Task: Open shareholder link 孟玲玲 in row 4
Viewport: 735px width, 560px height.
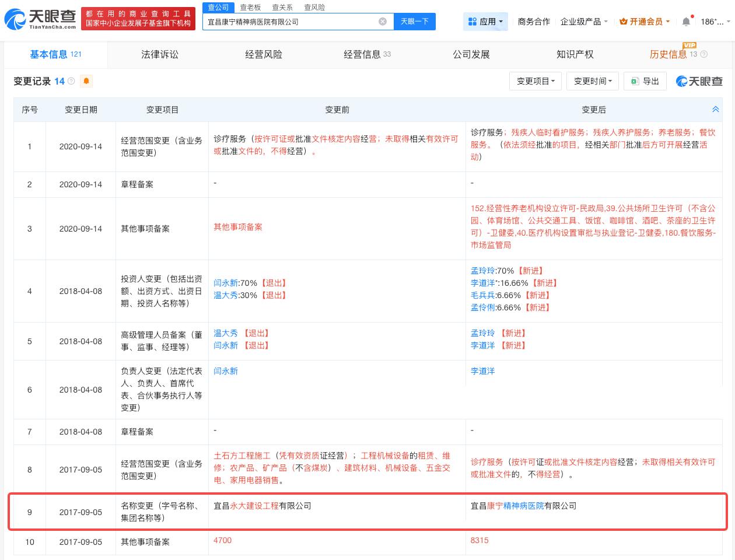Action: tap(482, 271)
